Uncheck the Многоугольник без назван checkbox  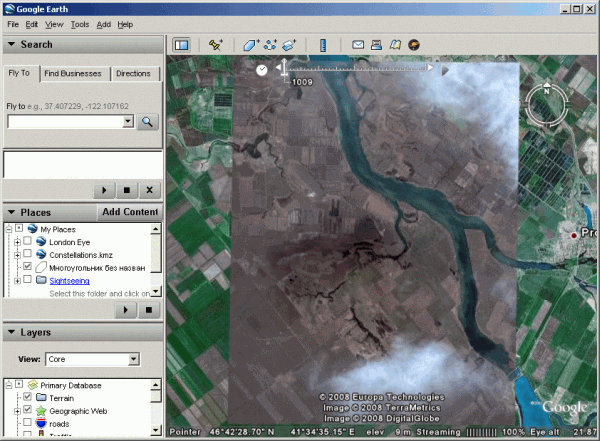pyautogui.click(x=27, y=266)
